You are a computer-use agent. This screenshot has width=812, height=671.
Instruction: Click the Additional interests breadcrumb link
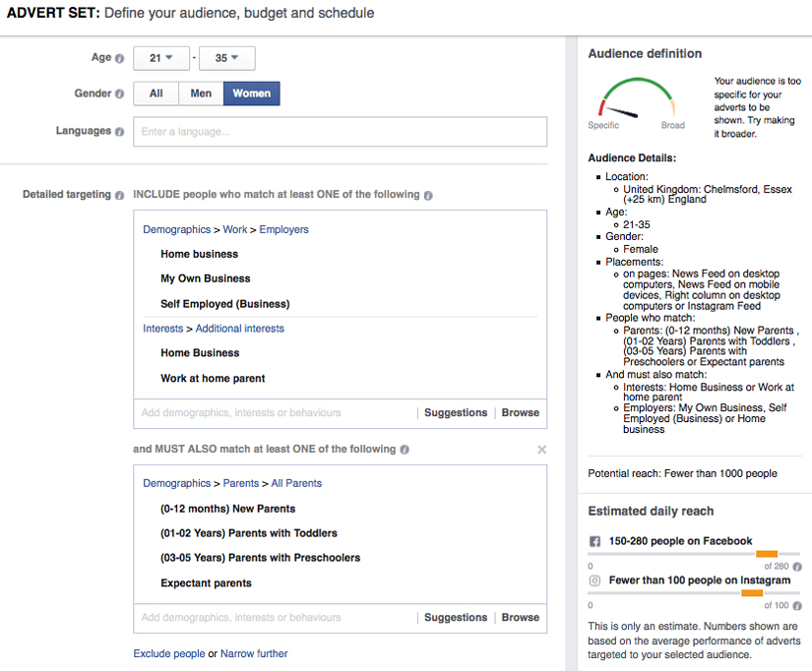240,329
